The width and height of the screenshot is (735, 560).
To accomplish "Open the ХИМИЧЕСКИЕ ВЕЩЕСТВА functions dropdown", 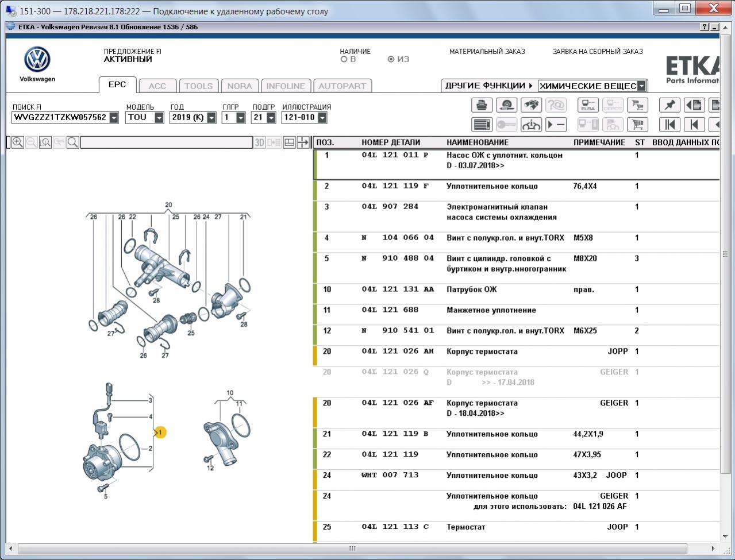I will tap(641, 86).
